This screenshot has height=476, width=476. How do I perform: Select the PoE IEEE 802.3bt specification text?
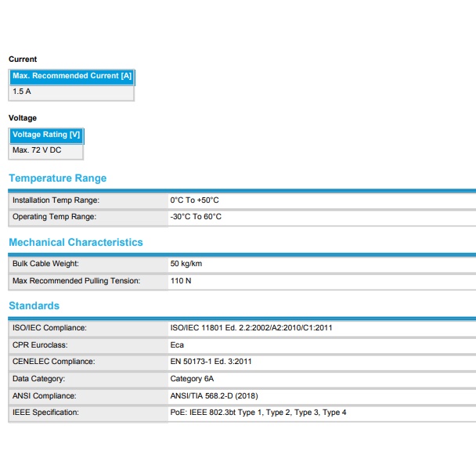click(258, 413)
